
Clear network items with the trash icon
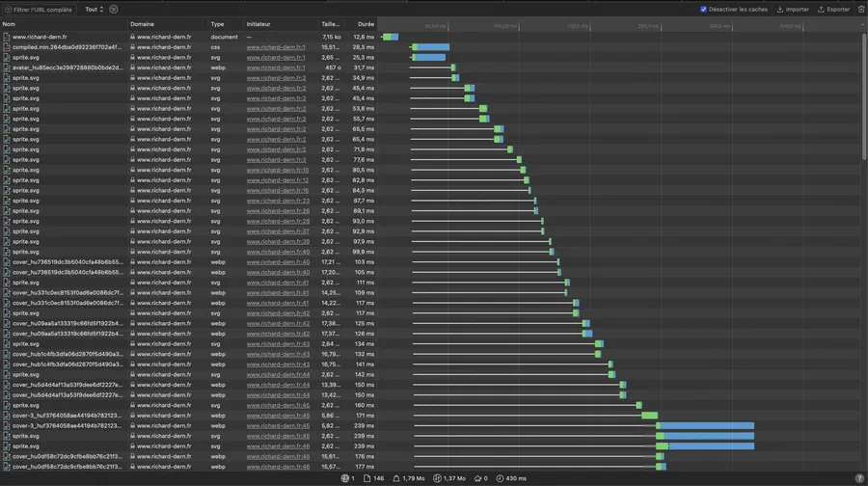(861, 10)
